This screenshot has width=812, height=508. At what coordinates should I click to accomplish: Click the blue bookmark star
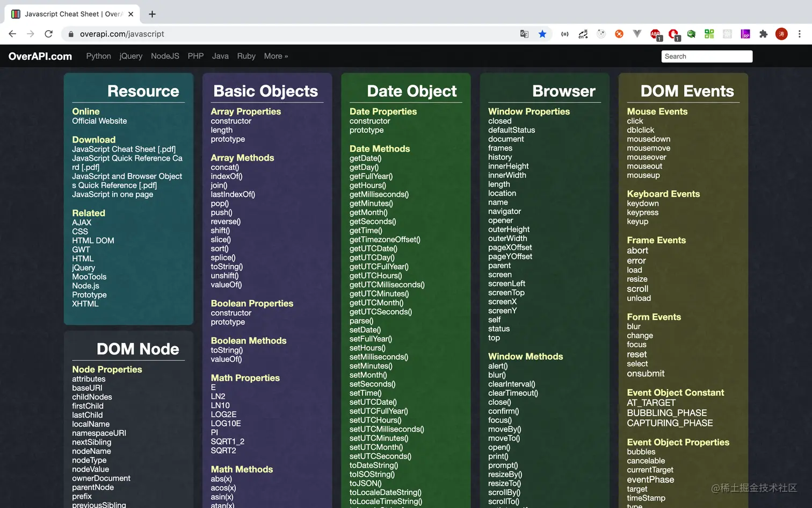point(542,34)
